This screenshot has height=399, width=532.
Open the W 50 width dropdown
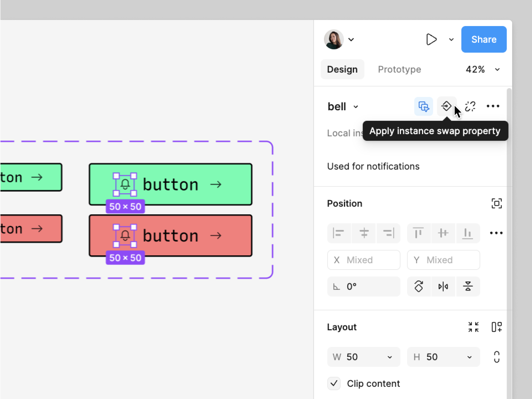[x=390, y=357]
